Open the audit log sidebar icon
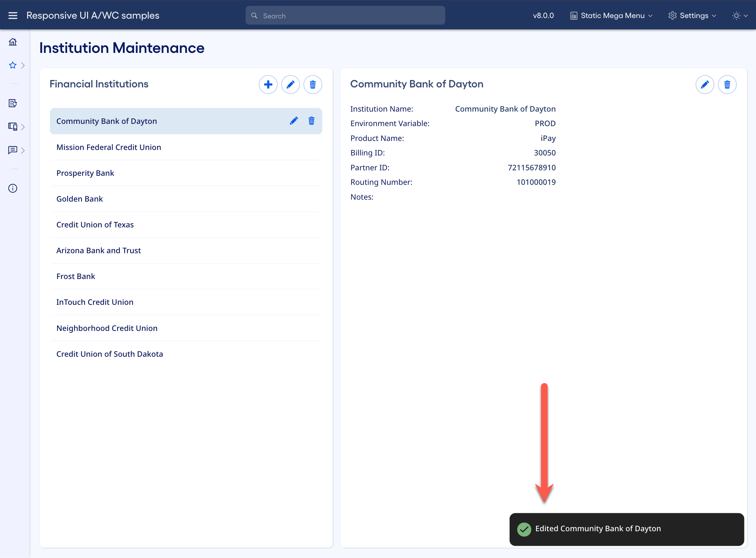 [13, 103]
